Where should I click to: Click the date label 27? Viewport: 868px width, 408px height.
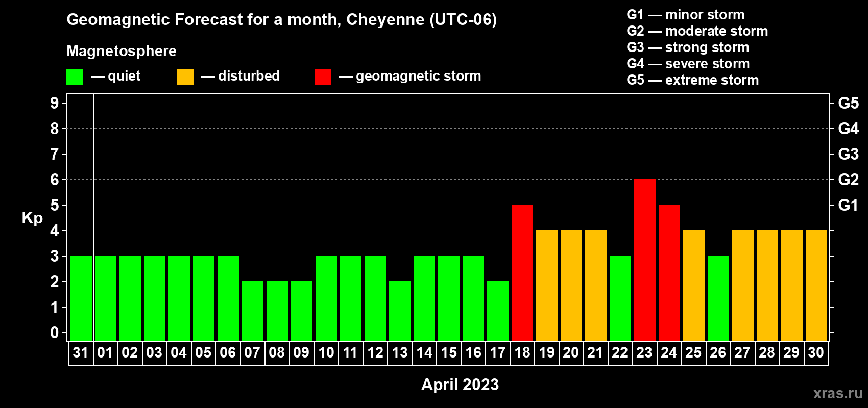click(x=742, y=353)
